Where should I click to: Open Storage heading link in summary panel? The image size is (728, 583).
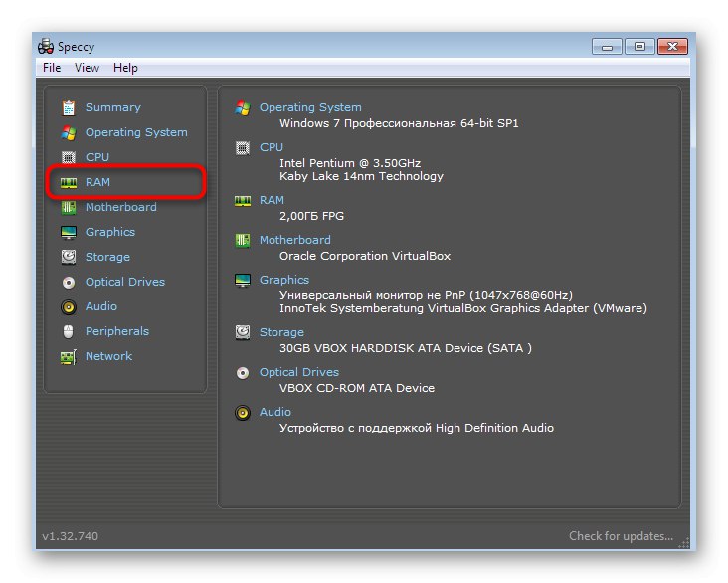tap(281, 332)
